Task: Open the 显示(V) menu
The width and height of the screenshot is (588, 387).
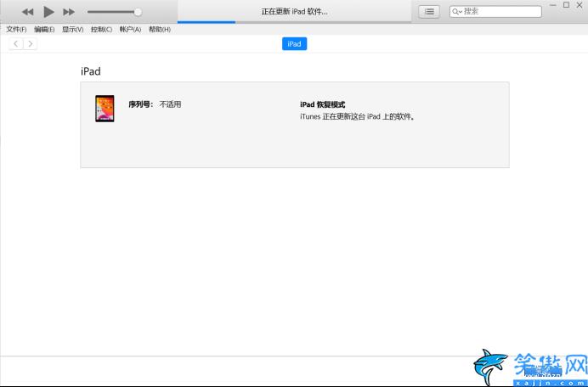Action: point(72,29)
